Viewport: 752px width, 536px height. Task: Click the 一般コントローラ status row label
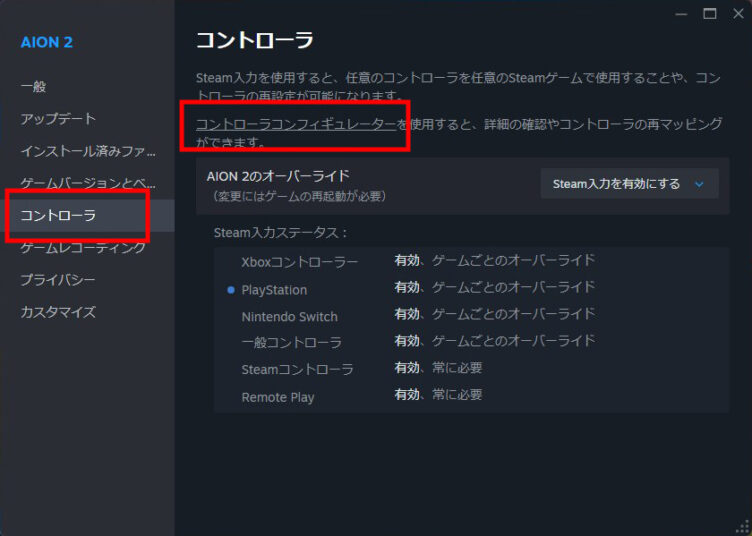(x=292, y=343)
